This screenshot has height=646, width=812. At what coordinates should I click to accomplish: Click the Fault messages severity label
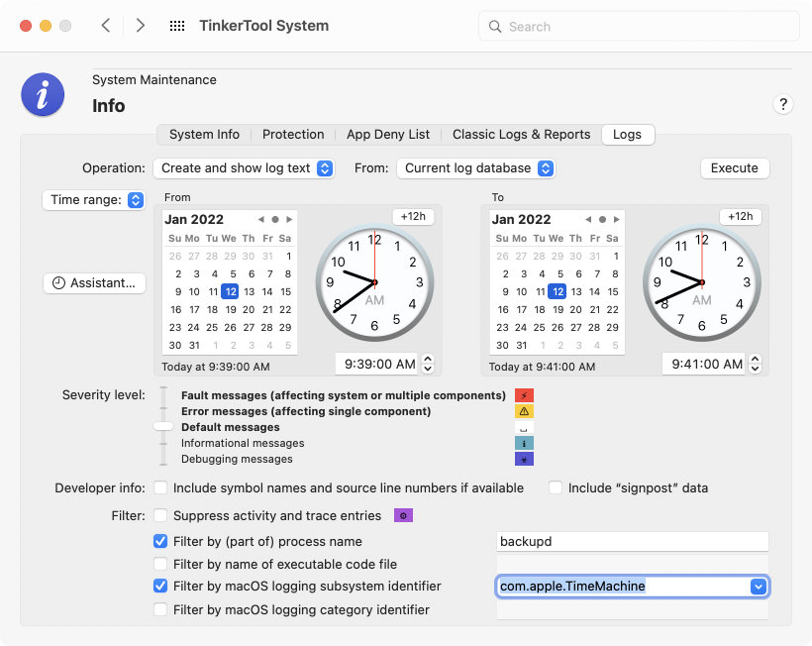click(x=344, y=395)
